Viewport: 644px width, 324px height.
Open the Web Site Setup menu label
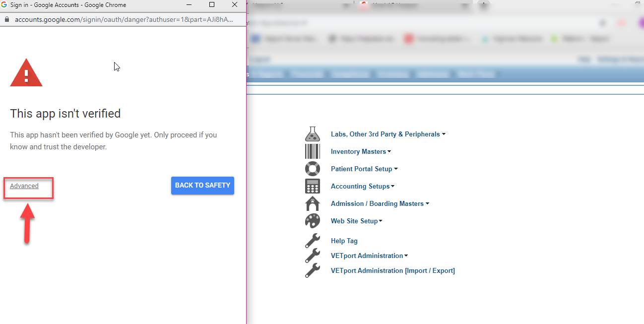(x=354, y=221)
